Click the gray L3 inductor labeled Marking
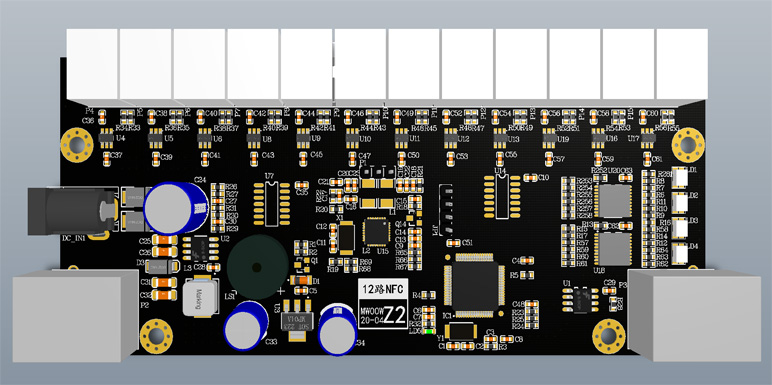The image size is (772, 385). [x=200, y=297]
